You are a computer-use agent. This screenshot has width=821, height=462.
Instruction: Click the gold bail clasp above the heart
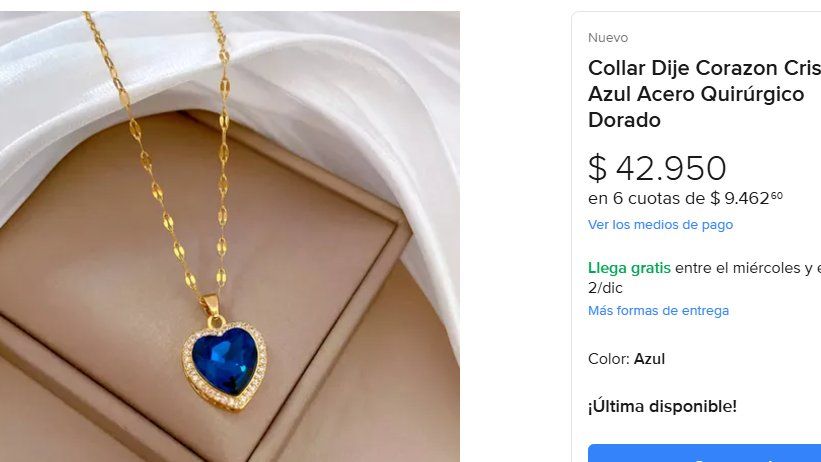[x=211, y=305]
